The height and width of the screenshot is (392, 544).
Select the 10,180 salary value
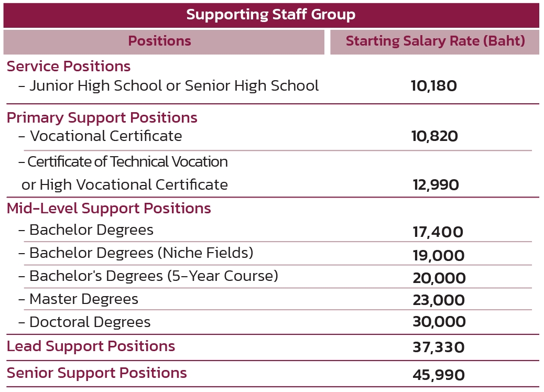click(x=434, y=86)
